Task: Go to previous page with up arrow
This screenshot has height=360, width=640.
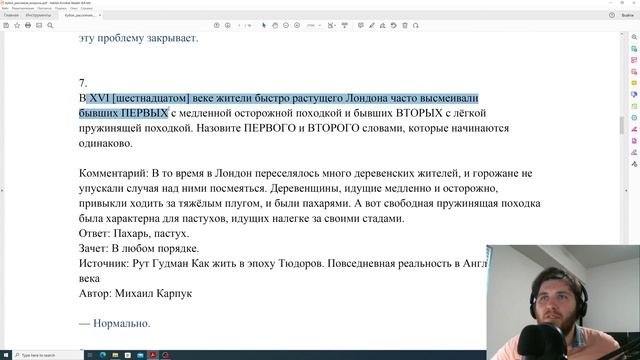Action: tap(217, 25)
